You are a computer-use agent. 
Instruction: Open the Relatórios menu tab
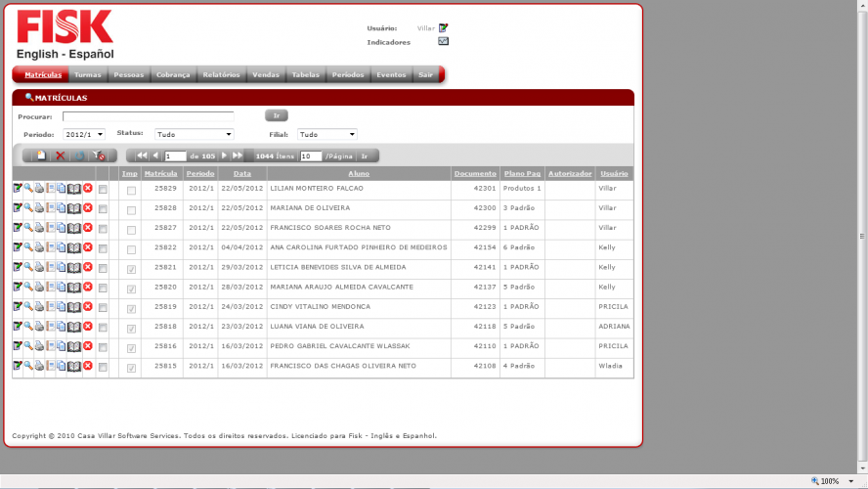[x=222, y=74]
